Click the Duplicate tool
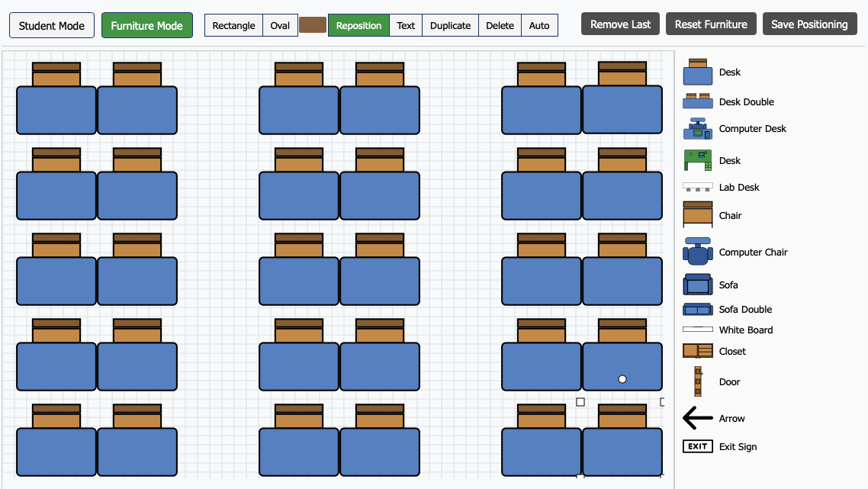Viewport: 868px width, 489px height. point(450,25)
